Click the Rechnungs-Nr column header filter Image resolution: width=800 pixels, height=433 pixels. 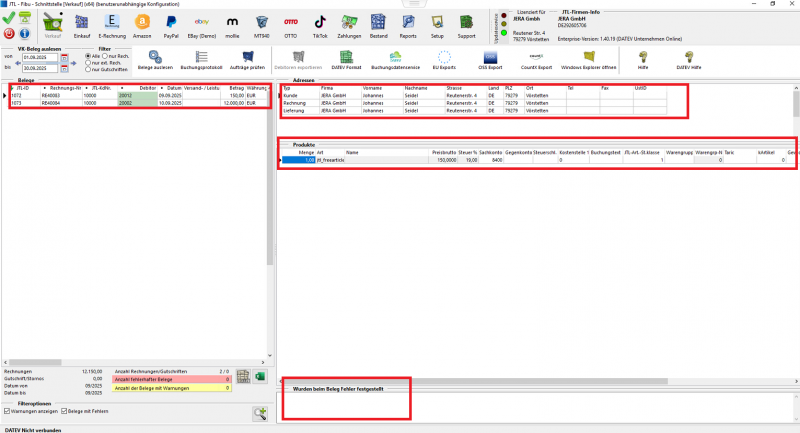coord(61,88)
